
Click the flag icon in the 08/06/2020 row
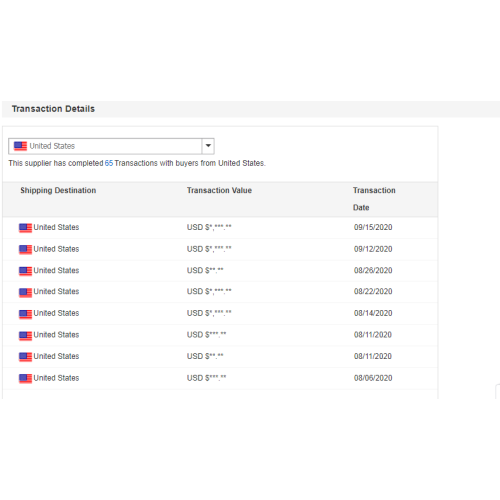point(25,378)
